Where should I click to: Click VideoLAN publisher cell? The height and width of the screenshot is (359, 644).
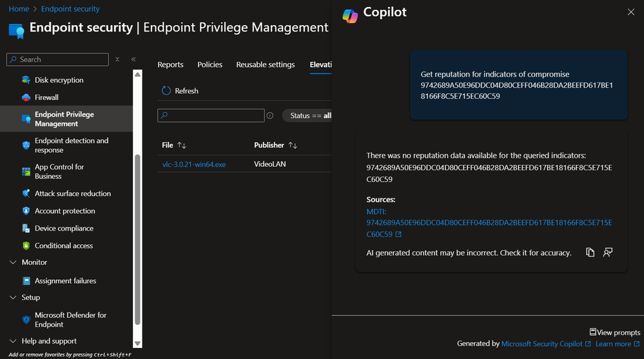tap(270, 164)
